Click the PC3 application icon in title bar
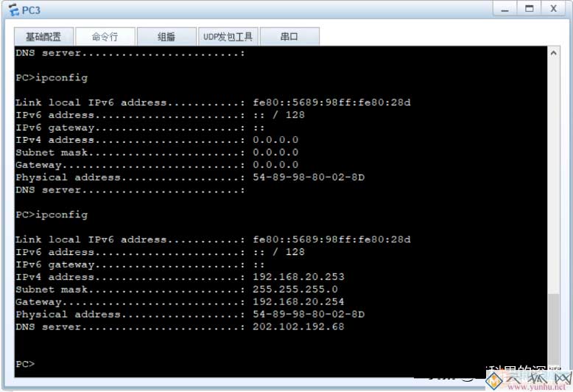This screenshot has height=392, width=573. [13, 10]
